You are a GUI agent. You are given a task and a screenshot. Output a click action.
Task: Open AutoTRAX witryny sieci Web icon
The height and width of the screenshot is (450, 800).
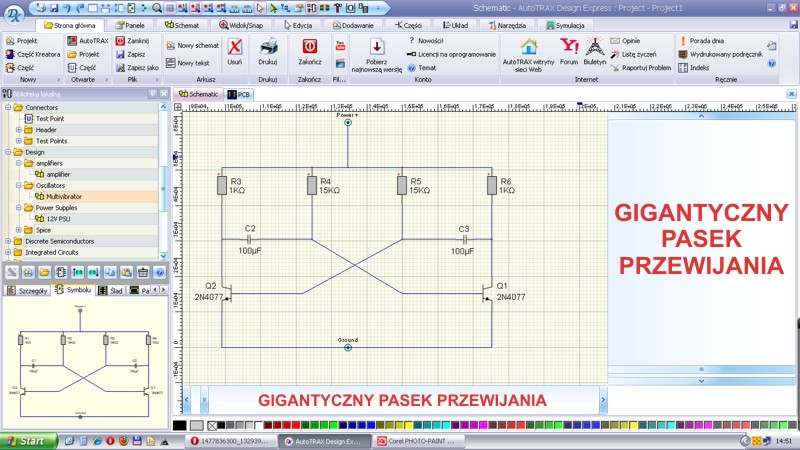pos(528,47)
